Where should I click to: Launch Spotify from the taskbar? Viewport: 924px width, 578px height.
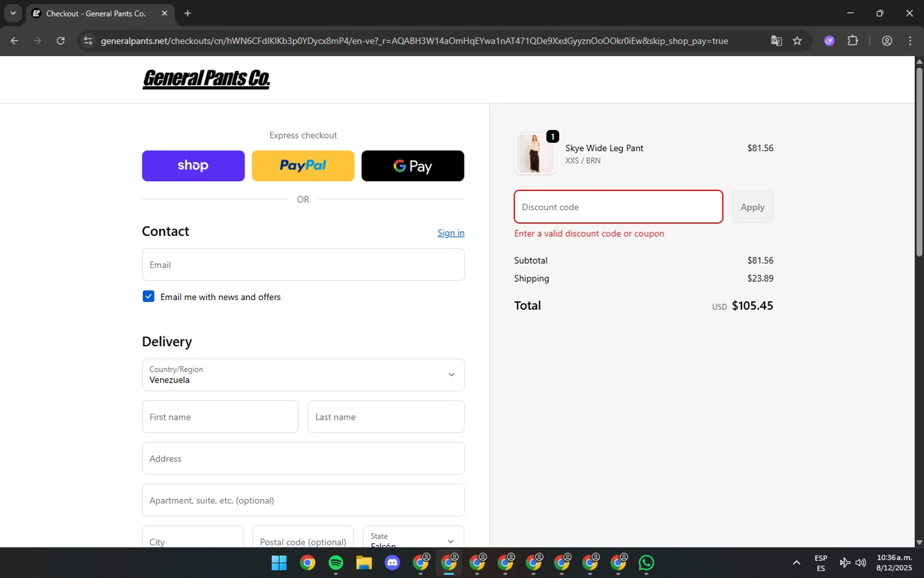(336, 563)
